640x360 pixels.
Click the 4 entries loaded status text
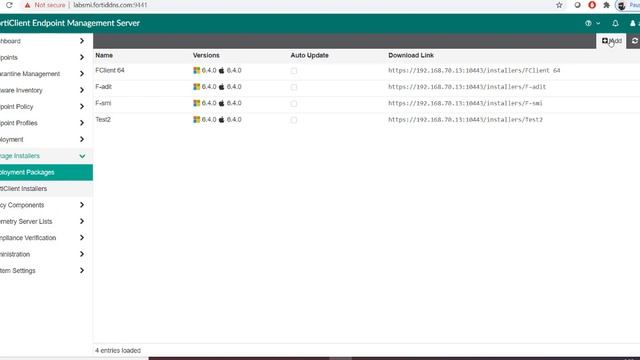(x=118, y=351)
